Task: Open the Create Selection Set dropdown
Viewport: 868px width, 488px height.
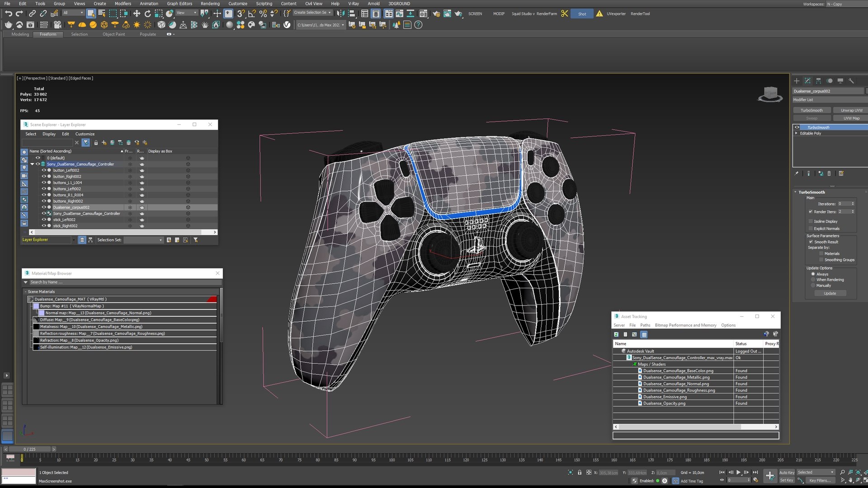Action: coord(312,13)
